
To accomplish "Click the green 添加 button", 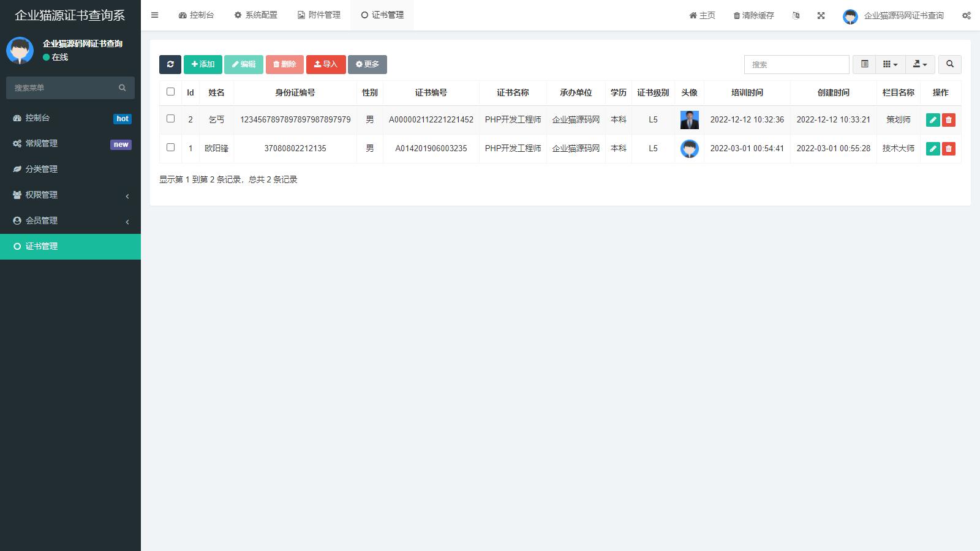I will pos(203,64).
